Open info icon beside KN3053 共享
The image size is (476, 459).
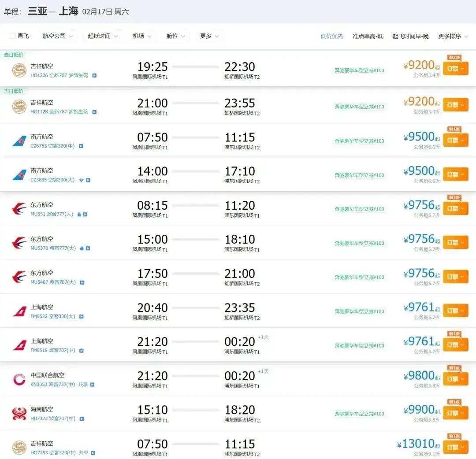click(92, 385)
